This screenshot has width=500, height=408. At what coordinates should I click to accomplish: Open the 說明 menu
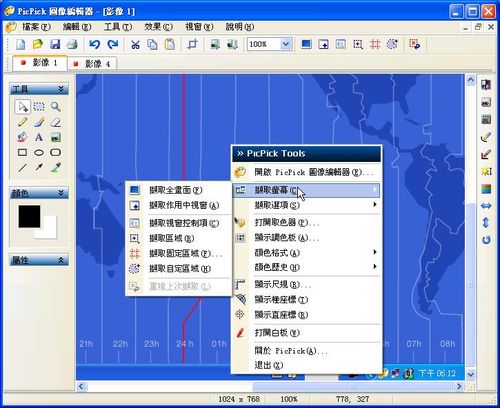click(x=240, y=27)
